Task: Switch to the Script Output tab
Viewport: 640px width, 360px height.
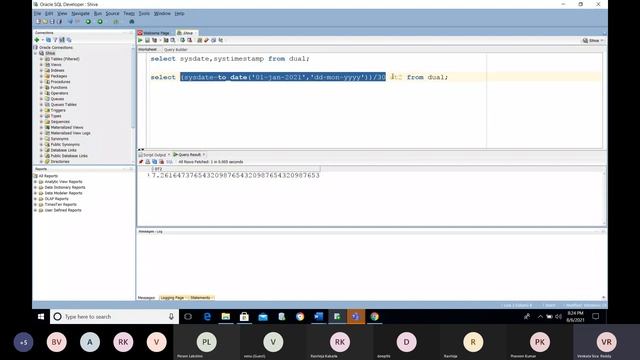Action: click(x=154, y=155)
